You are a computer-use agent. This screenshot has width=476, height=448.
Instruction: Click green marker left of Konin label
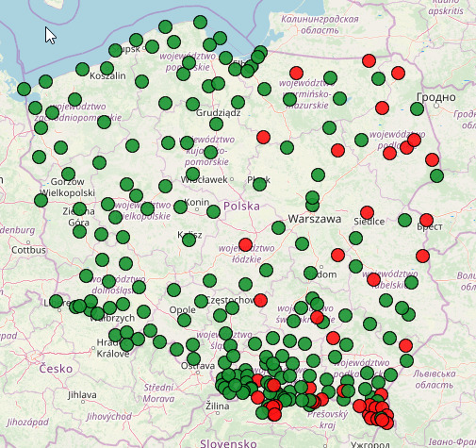point(180,207)
